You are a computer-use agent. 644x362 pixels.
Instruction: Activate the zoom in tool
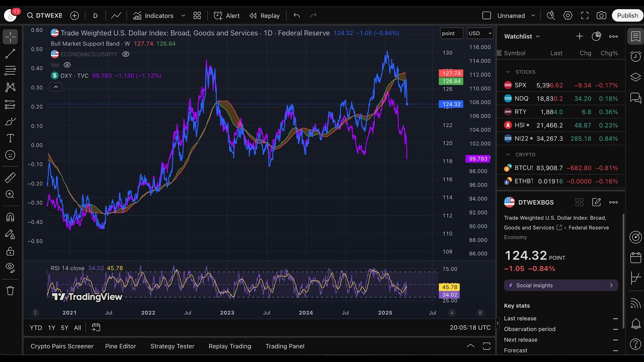[10, 195]
